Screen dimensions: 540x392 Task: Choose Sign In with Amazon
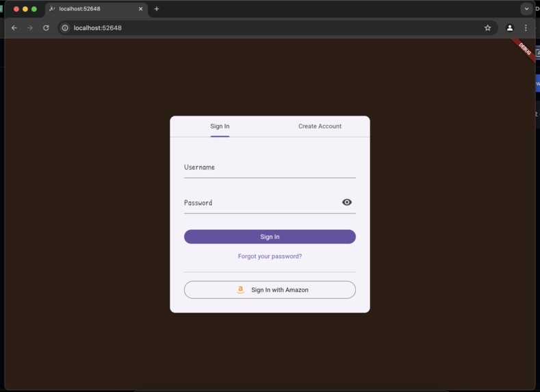pyautogui.click(x=270, y=290)
